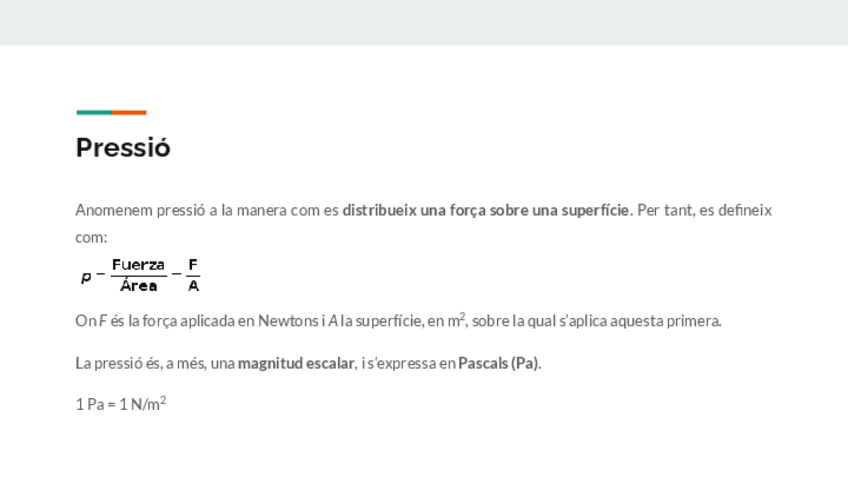Click the 1 Pa = 1 N/m² line

120,405
